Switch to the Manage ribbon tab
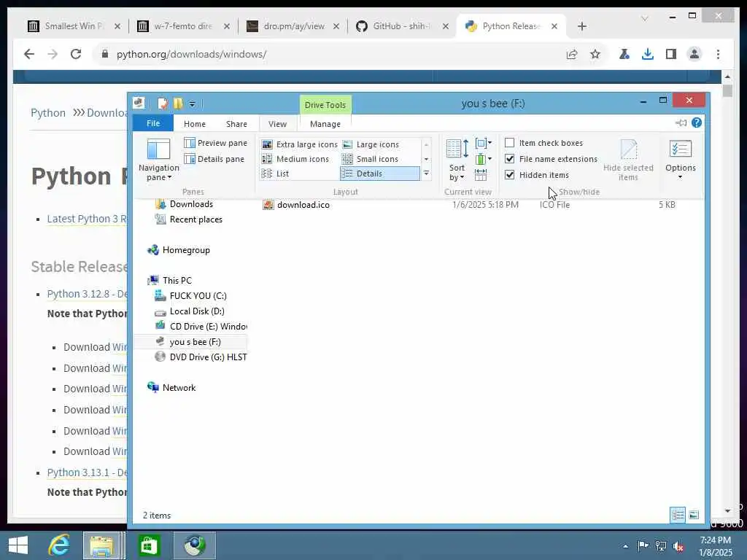 (325, 124)
